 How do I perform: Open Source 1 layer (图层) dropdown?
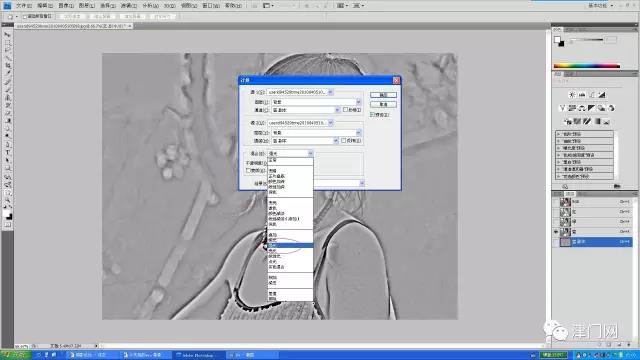tap(358, 102)
